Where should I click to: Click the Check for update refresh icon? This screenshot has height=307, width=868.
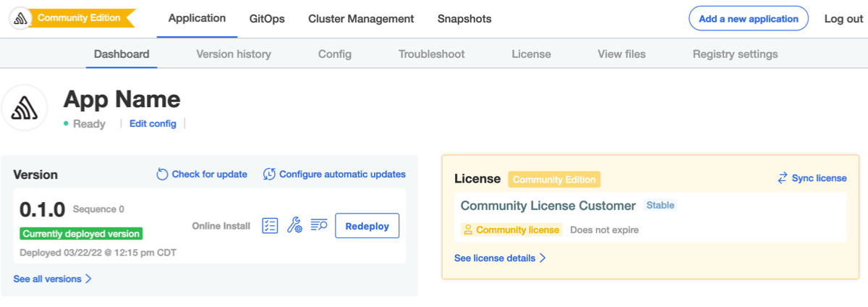[x=163, y=174]
